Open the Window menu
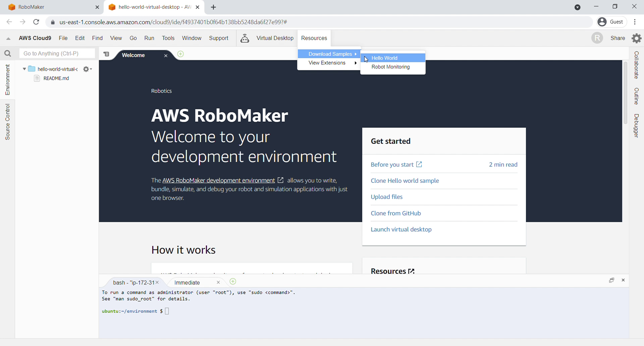 pos(192,38)
